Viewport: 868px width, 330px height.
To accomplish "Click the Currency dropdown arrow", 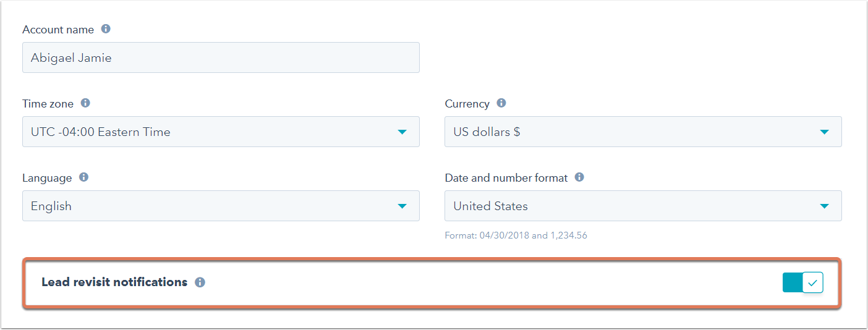I will coord(824,132).
